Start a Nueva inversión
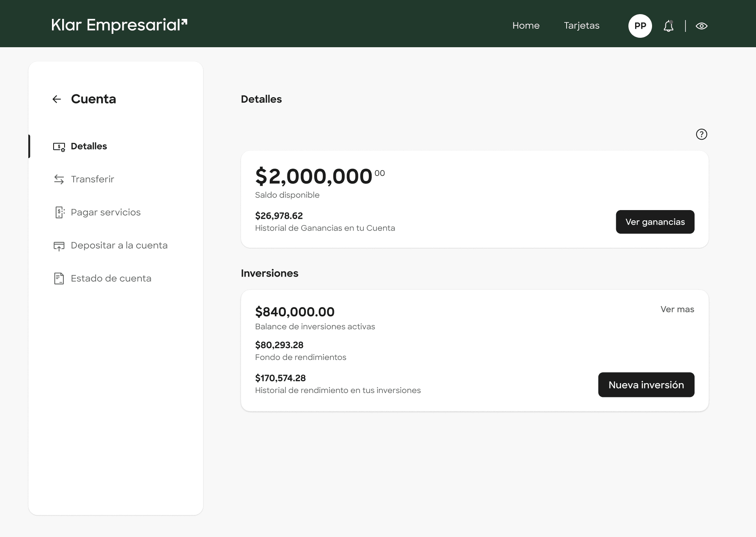The height and width of the screenshot is (537, 756). point(646,385)
